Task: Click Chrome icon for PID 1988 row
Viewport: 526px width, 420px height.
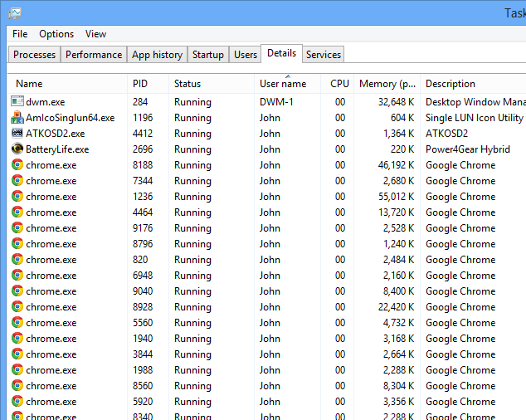Action: [x=17, y=369]
